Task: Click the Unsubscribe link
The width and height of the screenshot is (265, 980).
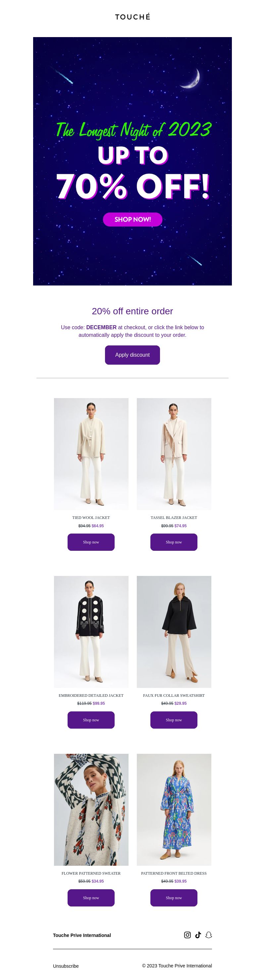Action: click(x=66, y=966)
